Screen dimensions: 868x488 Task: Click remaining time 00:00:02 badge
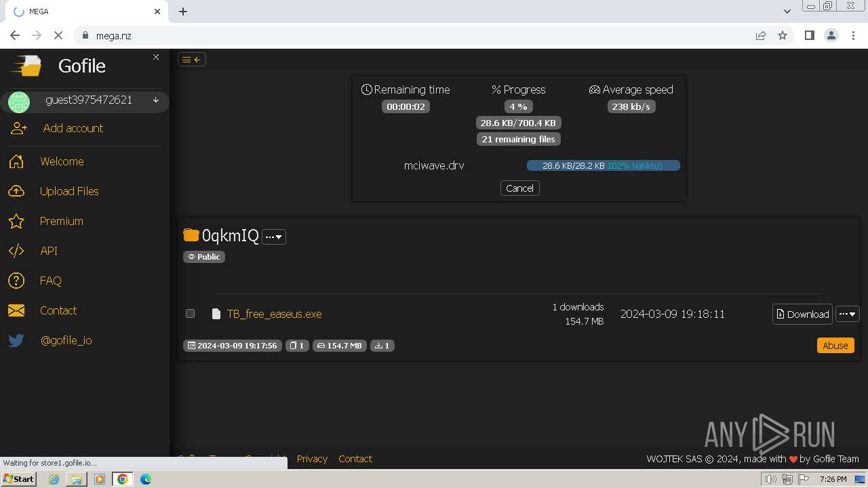click(406, 106)
